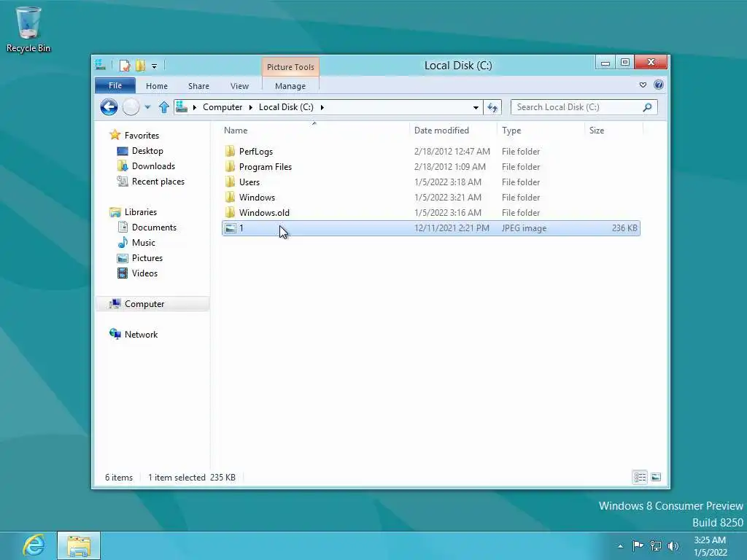747x560 pixels.
Task: Open Explorer help question mark
Action: click(x=659, y=85)
